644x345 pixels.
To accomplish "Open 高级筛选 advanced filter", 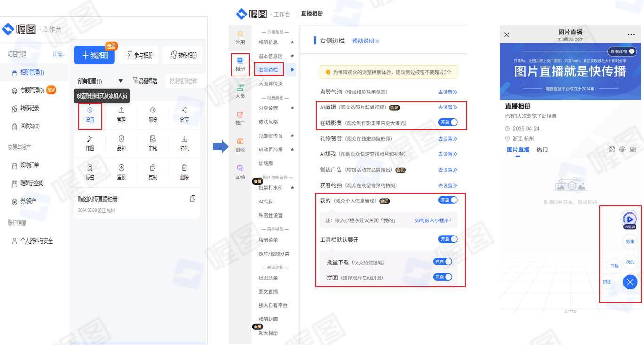I will (x=145, y=81).
